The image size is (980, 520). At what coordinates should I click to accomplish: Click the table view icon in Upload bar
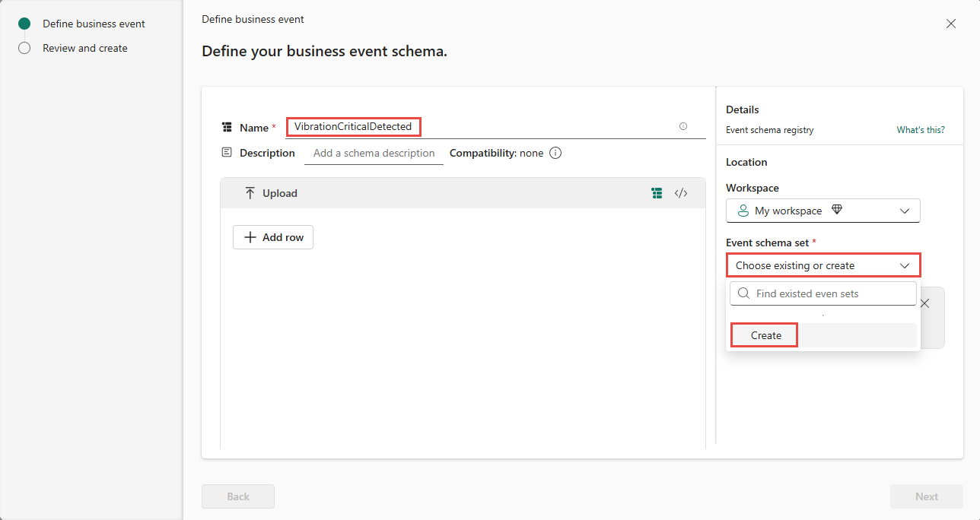657,193
